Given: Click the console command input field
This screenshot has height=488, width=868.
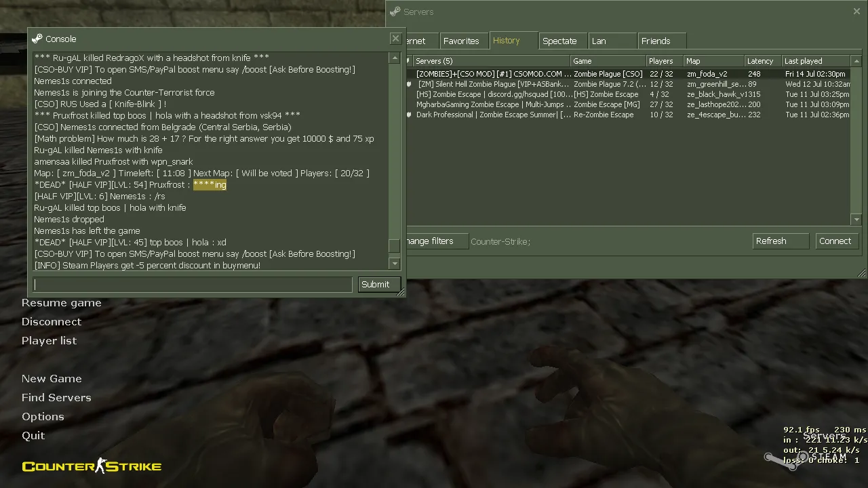Looking at the screenshot, I should point(193,285).
